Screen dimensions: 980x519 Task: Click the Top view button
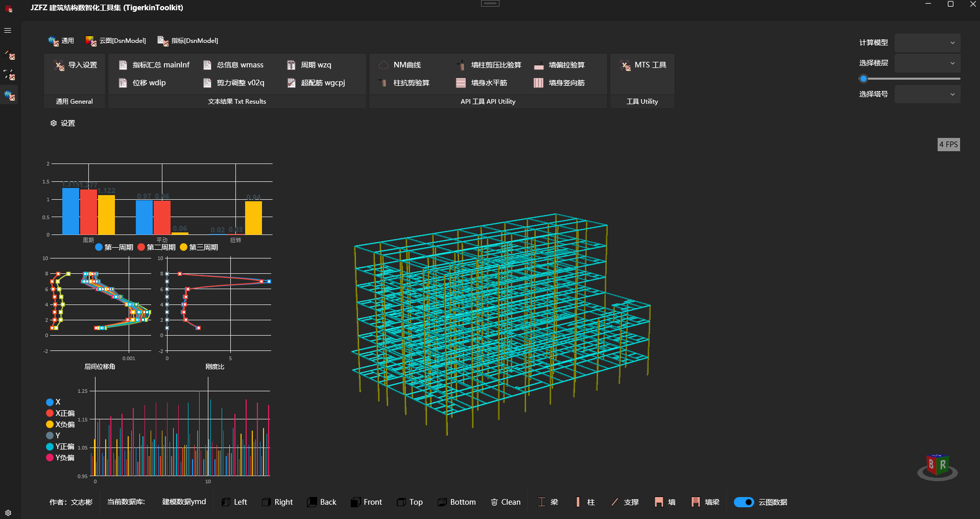click(x=410, y=502)
